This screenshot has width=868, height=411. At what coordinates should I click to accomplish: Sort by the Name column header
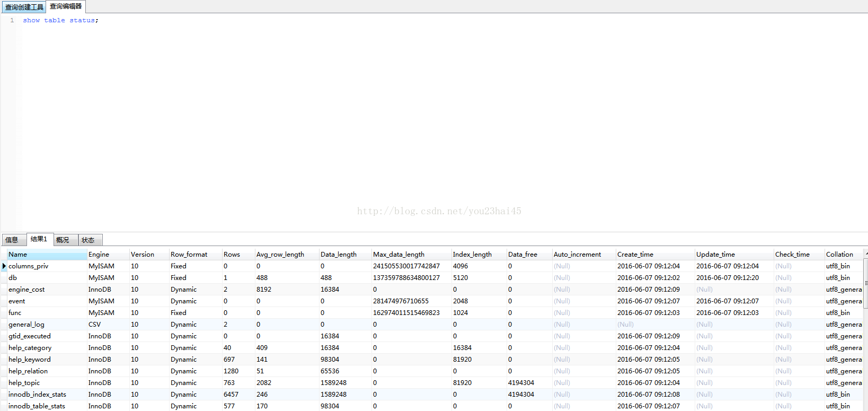[47, 255]
